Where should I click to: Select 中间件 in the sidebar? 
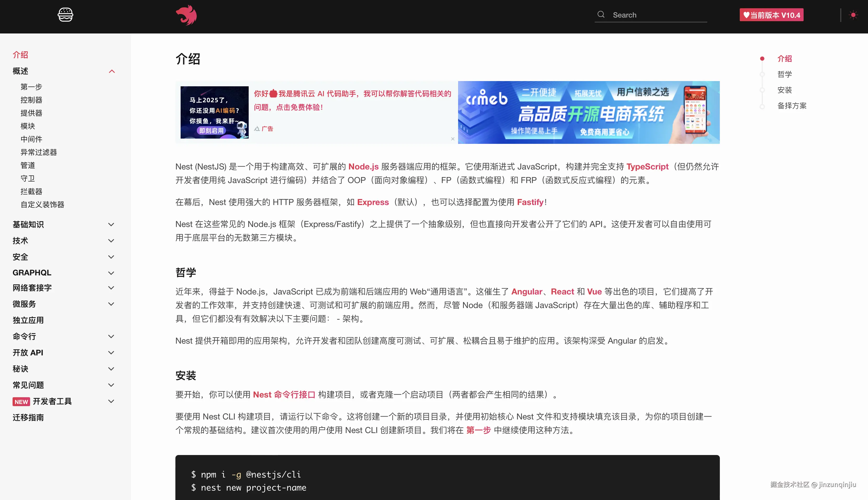[x=31, y=139]
